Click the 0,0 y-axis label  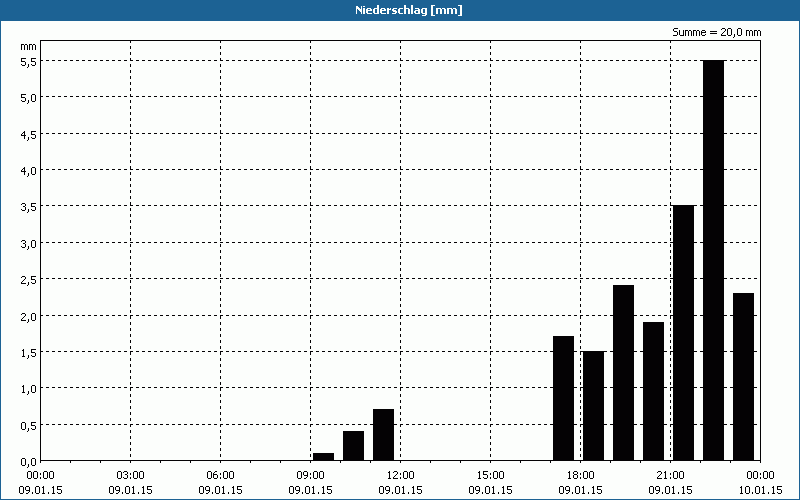tap(30, 462)
